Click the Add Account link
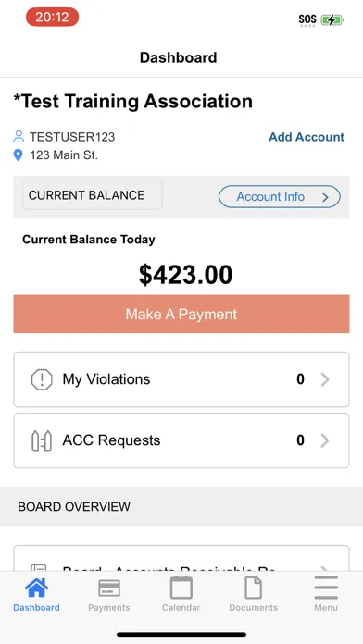The height and width of the screenshot is (644, 363). (x=307, y=137)
